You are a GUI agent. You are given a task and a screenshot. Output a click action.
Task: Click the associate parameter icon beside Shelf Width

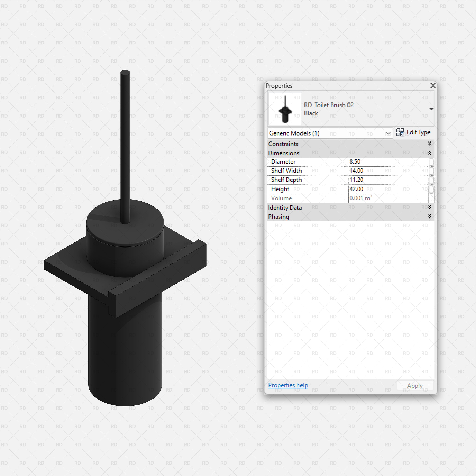pyautogui.click(x=431, y=171)
